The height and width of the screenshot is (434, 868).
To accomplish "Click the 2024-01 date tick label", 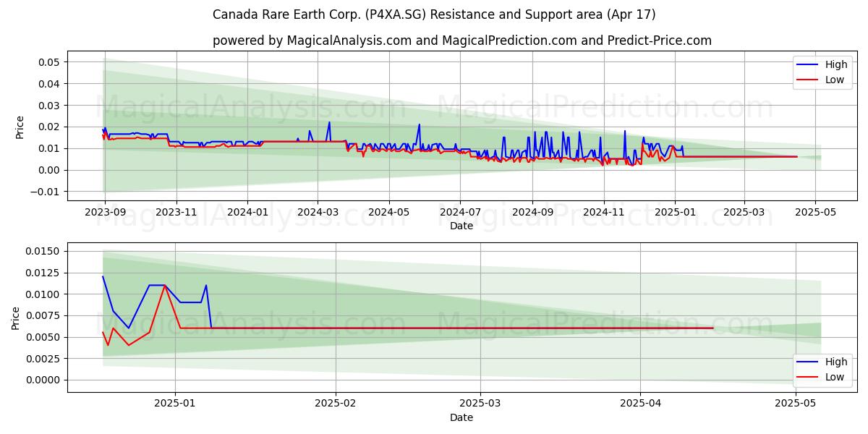I will tap(247, 212).
